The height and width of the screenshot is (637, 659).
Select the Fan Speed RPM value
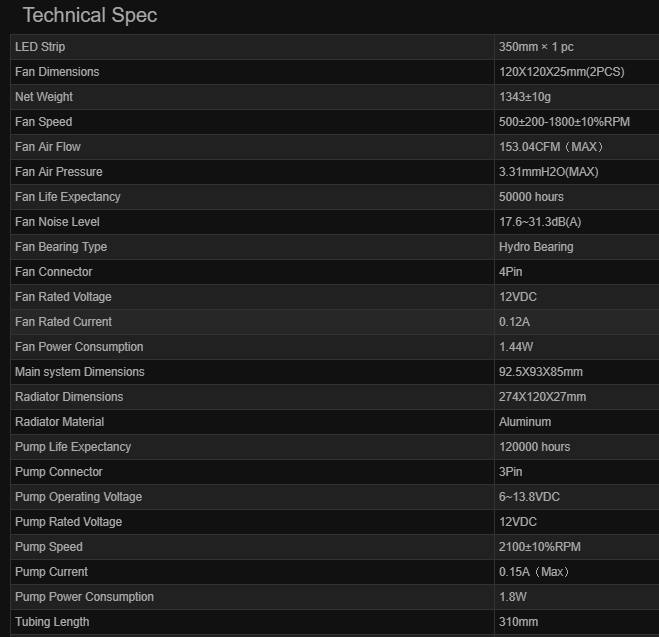click(564, 122)
